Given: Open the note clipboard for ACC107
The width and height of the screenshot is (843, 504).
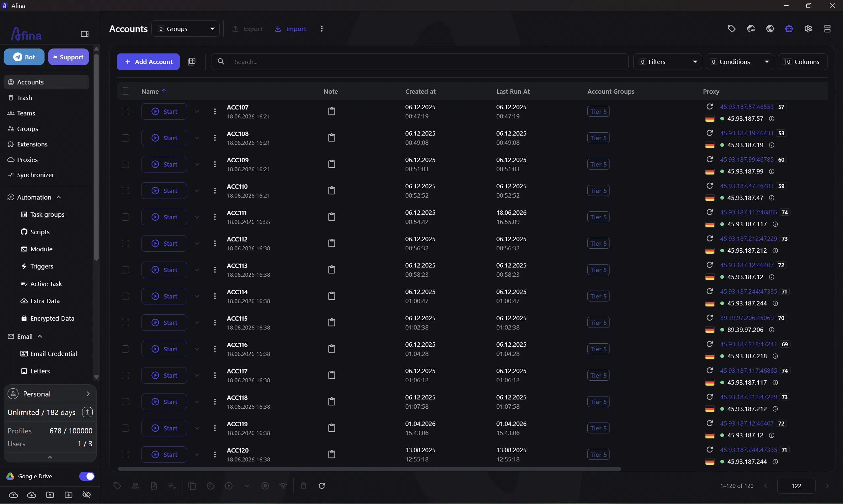Looking at the screenshot, I should [x=332, y=111].
